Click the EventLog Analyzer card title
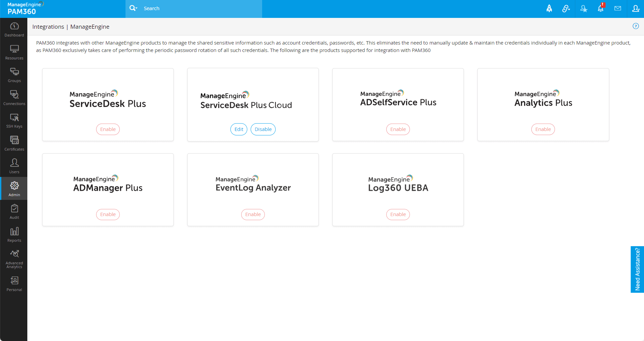This screenshot has height=341, width=644. (253, 184)
